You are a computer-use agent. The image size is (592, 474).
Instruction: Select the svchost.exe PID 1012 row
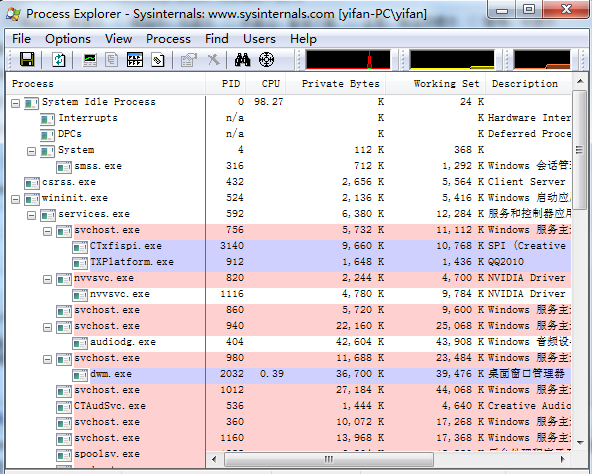(x=288, y=391)
